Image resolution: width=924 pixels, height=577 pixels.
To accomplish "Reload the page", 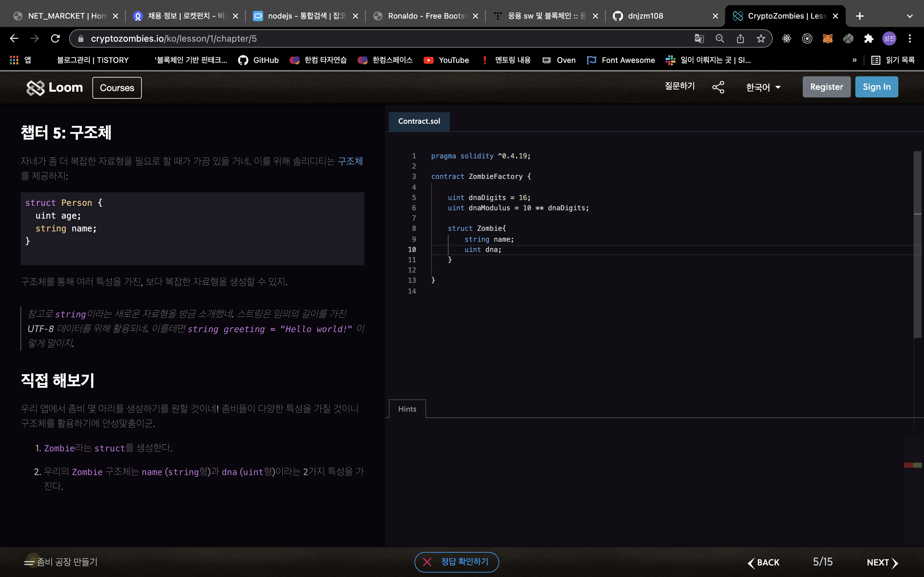I will (56, 38).
